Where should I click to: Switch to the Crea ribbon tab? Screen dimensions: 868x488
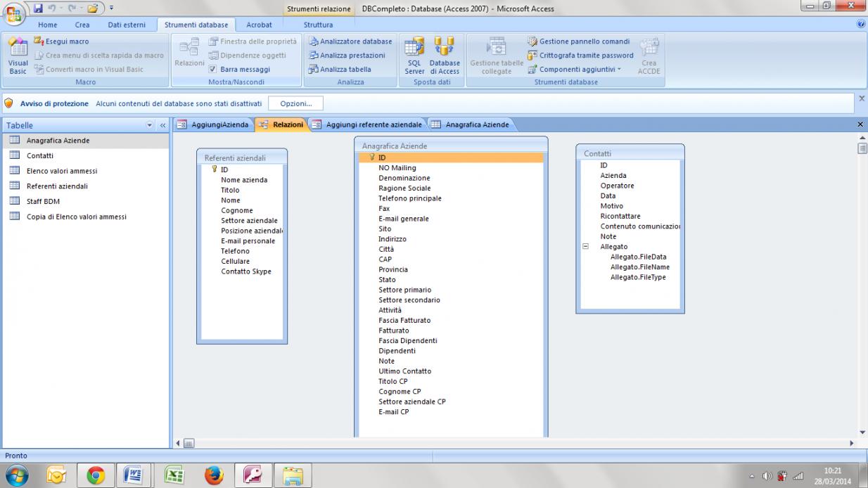pos(82,25)
